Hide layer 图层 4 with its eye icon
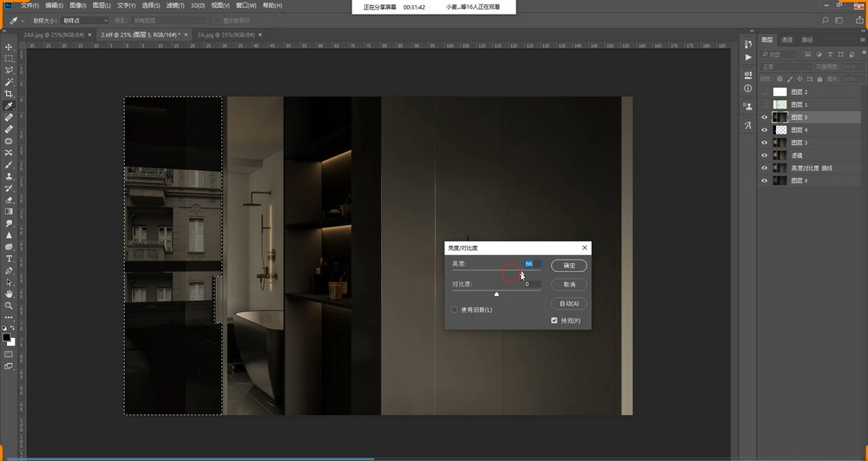 pos(764,129)
